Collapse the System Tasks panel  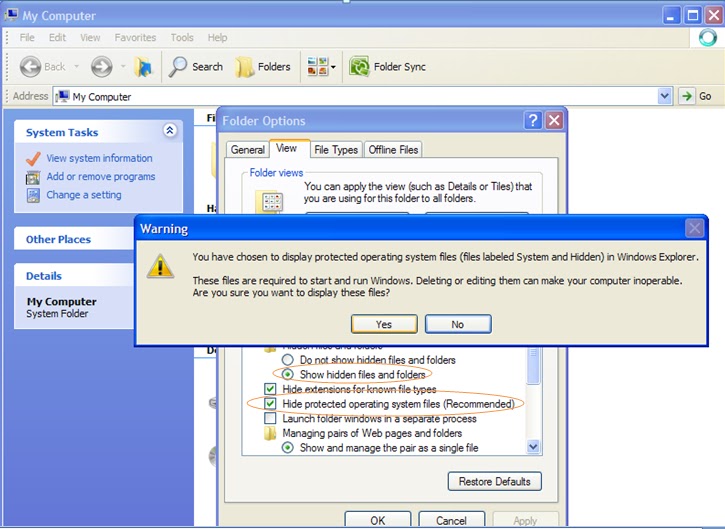pos(170,130)
